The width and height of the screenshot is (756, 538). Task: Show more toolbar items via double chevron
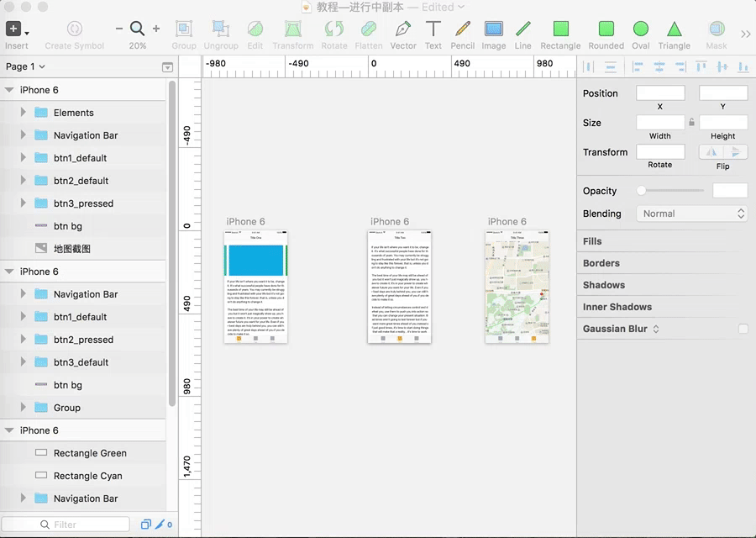(745, 34)
